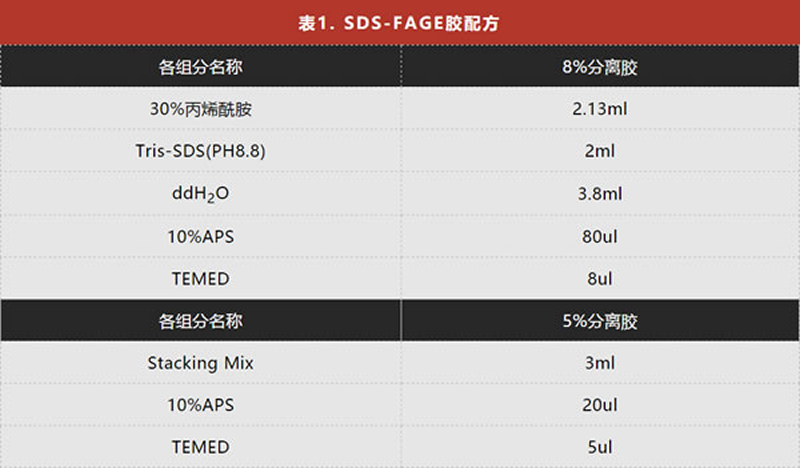Click the TEMED cell beside 8ul

200,279
